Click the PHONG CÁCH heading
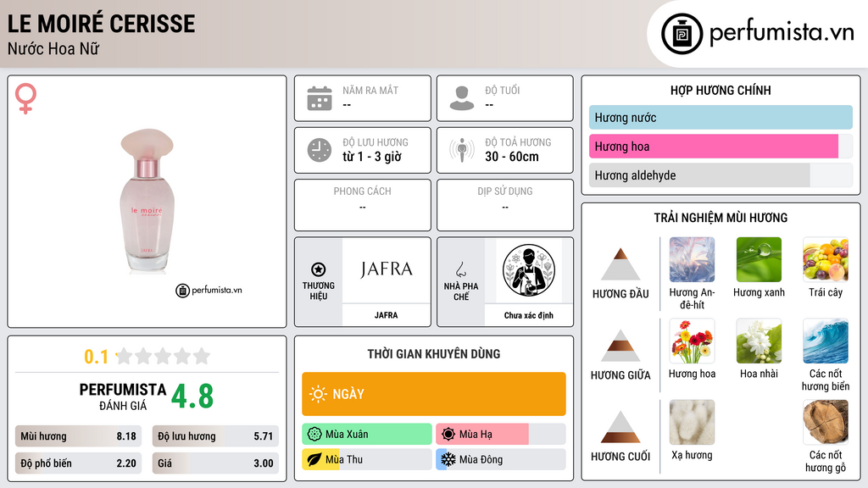The width and height of the screenshot is (868, 488). 362,191
